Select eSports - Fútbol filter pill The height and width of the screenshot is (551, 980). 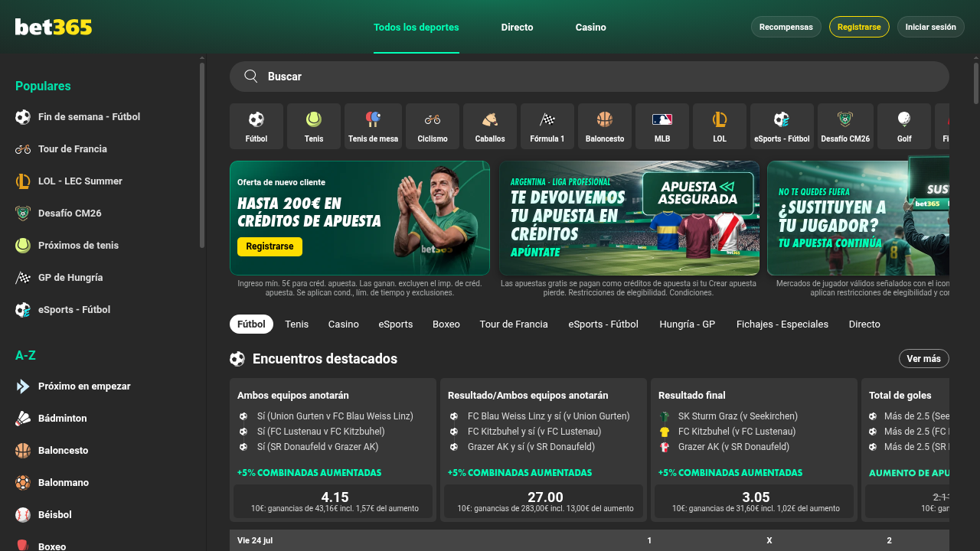click(x=603, y=324)
